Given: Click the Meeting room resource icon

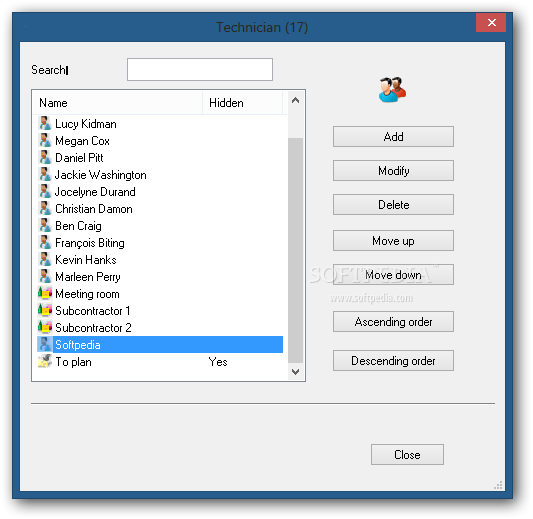Looking at the screenshot, I should coord(45,293).
